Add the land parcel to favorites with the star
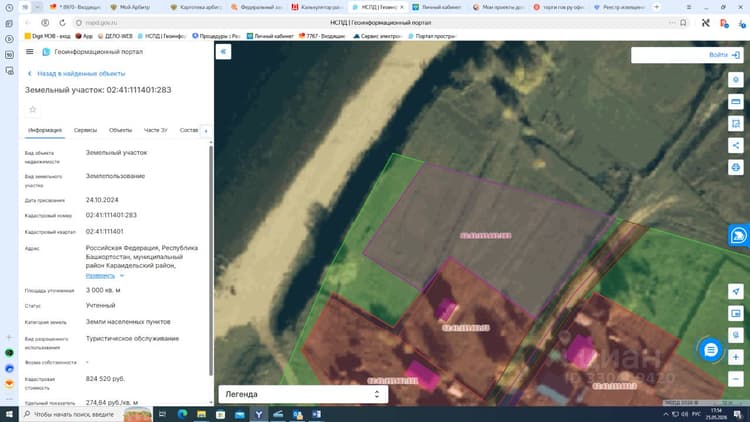 coord(33,110)
